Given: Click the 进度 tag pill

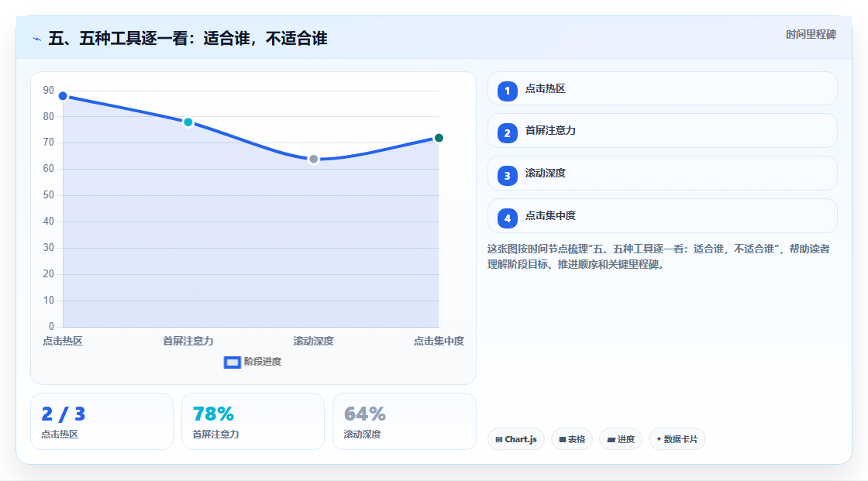Looking at the screenshot, I should point(621,439).
